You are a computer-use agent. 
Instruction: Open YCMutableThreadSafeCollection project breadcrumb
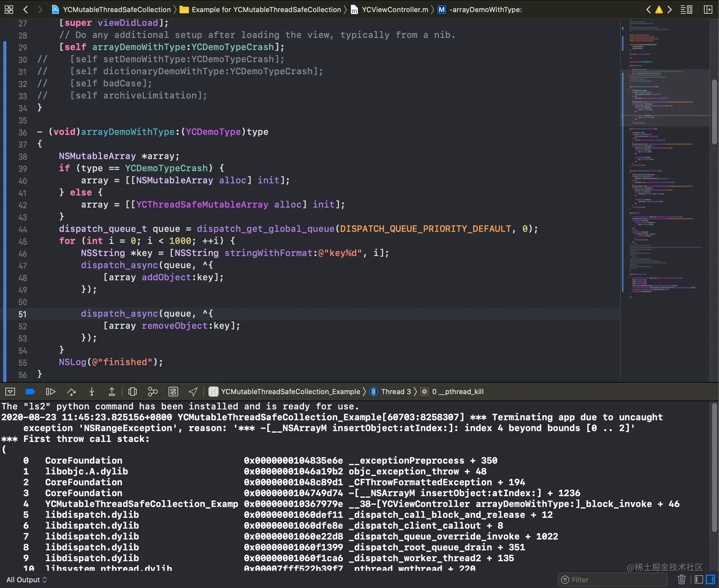(x=111, y=10)
